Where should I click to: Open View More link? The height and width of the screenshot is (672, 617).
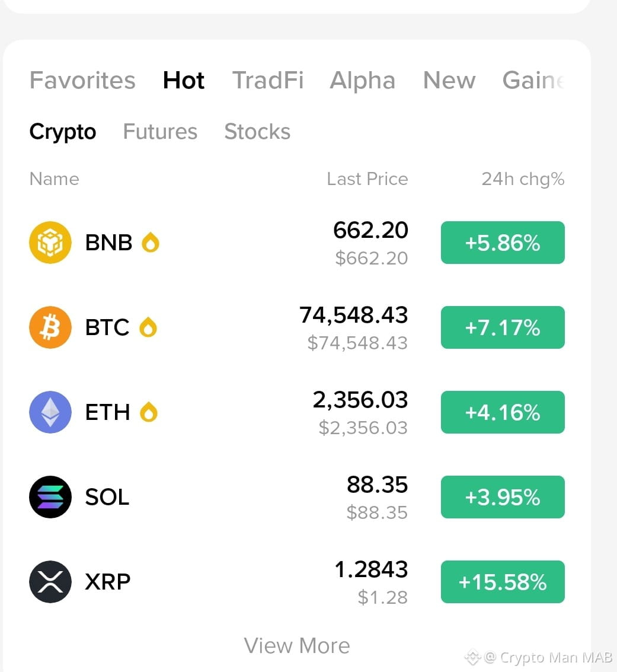[x=297, y=645]
